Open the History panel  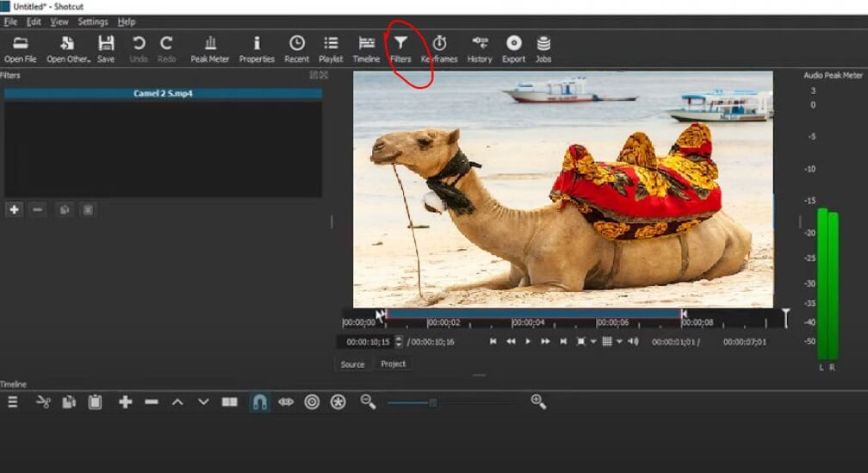[480, 49]
